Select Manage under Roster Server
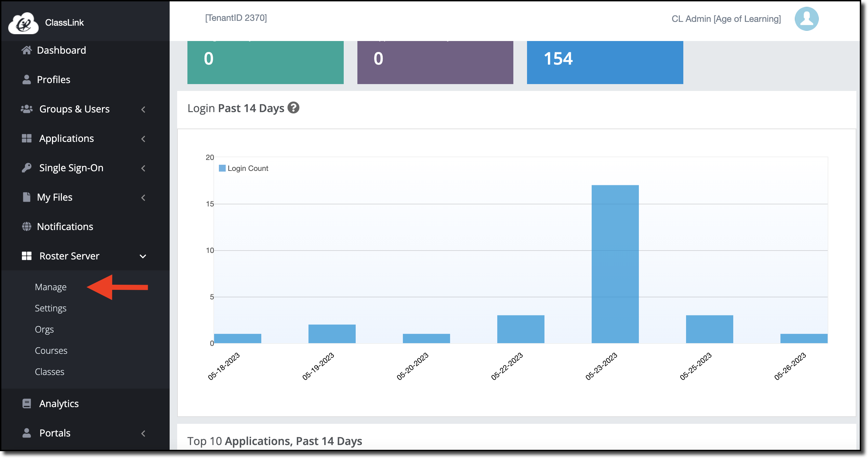The height and width of the screenshot is (458, 868). coord(51,287)
